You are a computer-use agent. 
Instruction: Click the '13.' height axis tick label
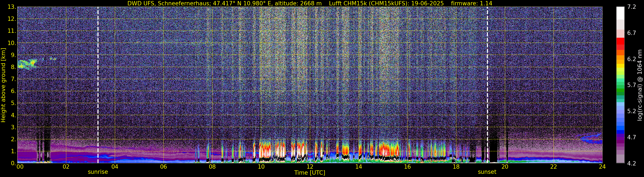[x=12, y=7]
